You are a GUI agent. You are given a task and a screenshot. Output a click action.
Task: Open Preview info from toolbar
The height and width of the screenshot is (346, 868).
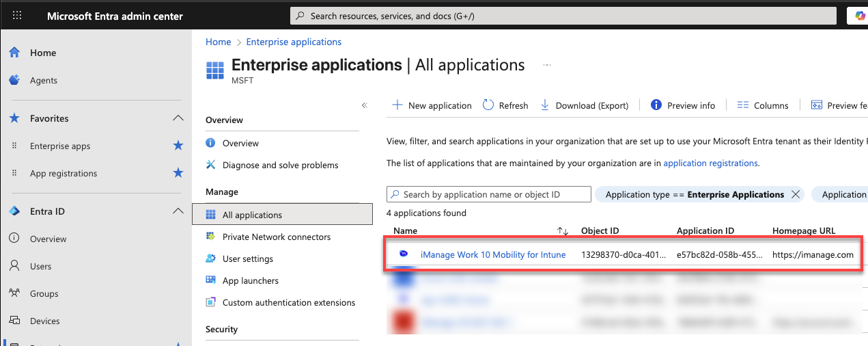tap(683, 105)
